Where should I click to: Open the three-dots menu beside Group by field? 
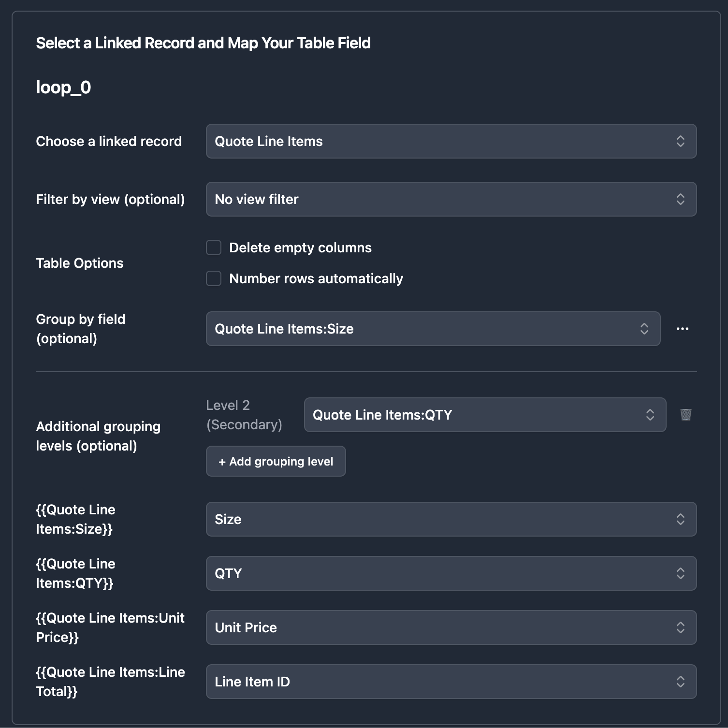(682, 329)
